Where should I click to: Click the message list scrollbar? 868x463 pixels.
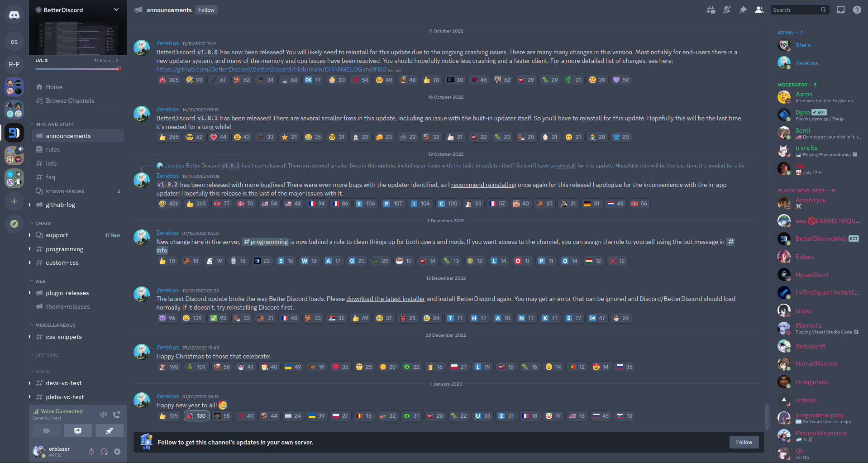(767, 416)
